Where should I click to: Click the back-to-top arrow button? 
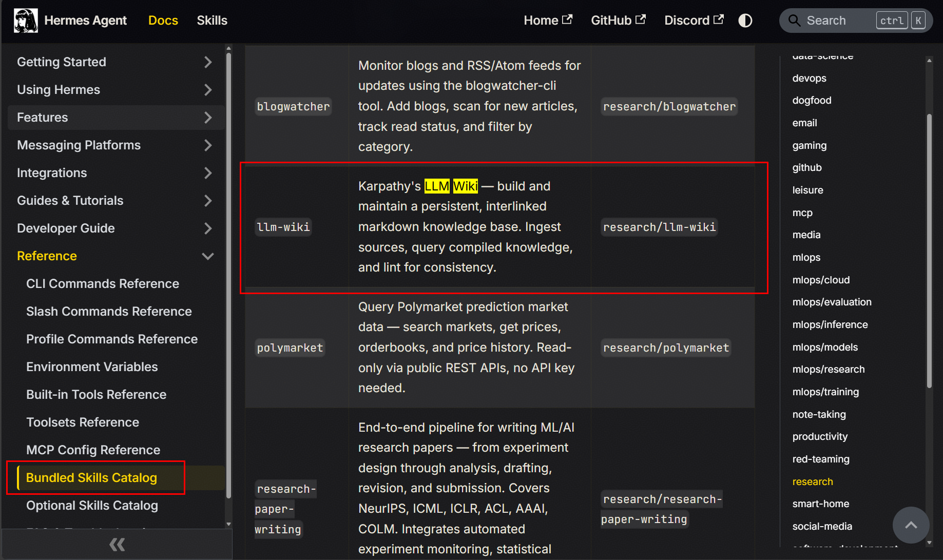tap(911, 525)
